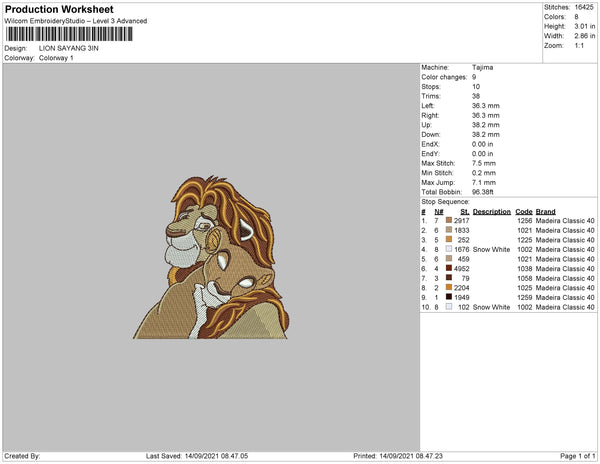600x464 pixels.
Task: Click code '1225' in the stop sequence
Action: tap(525, 240)
